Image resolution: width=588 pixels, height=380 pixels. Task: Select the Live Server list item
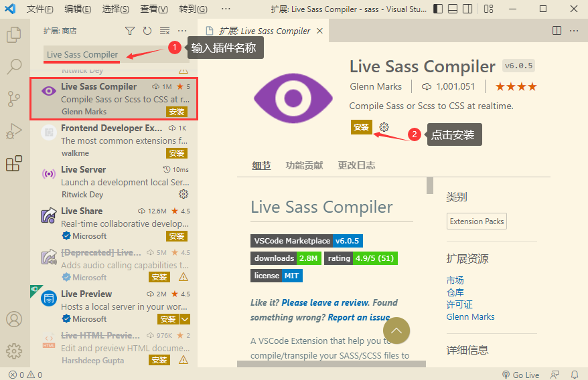click(x=114, y=182)
